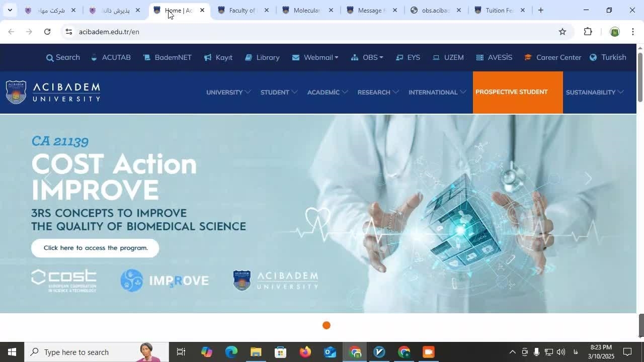The width and height of the screenshot is (644, 362).
Task: Click the Acibadem University logo
Action: click(x=53, y=92)
